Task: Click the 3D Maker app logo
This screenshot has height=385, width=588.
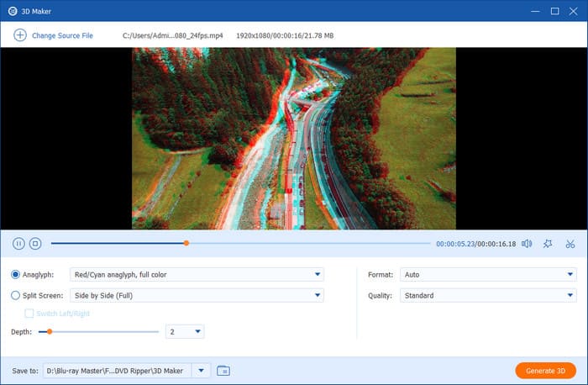Action: coord(10,11)
